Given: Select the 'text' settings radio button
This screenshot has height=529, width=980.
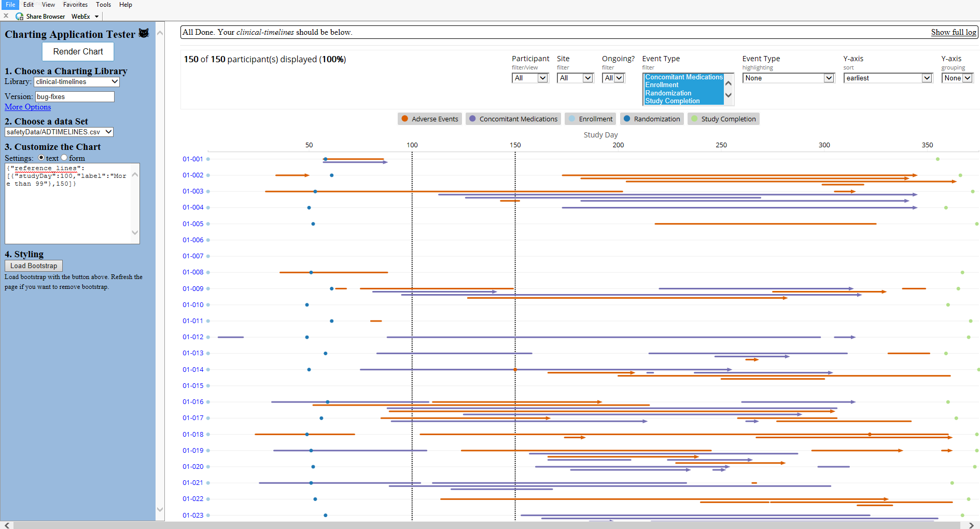Looking at the screenshot, I should 40,158.
